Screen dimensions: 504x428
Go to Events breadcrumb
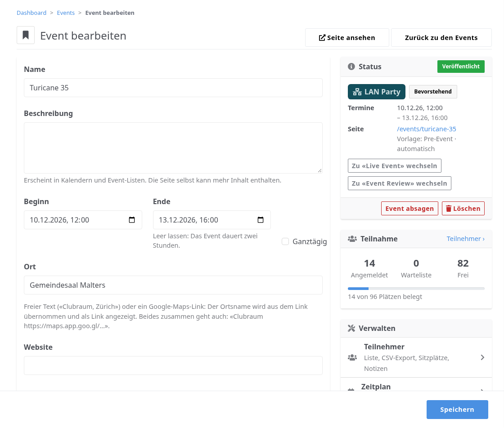[x=66, y=13]
